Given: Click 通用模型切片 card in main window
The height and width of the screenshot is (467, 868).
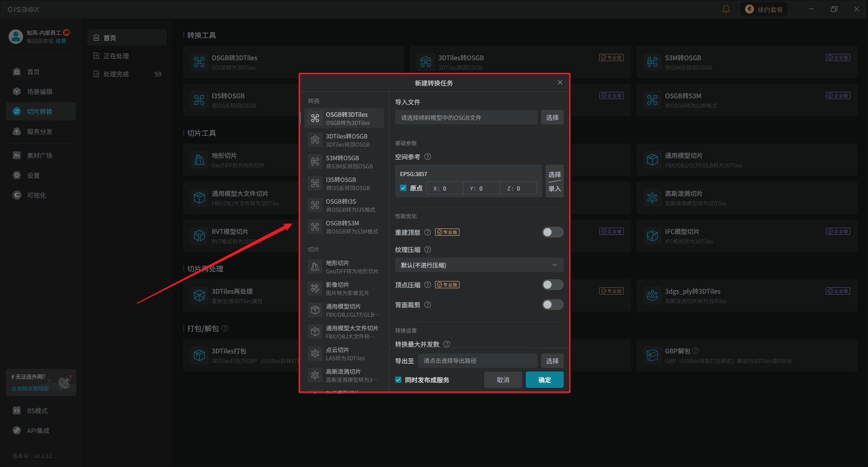Looking at the screenshot, I should coord(747,160).
